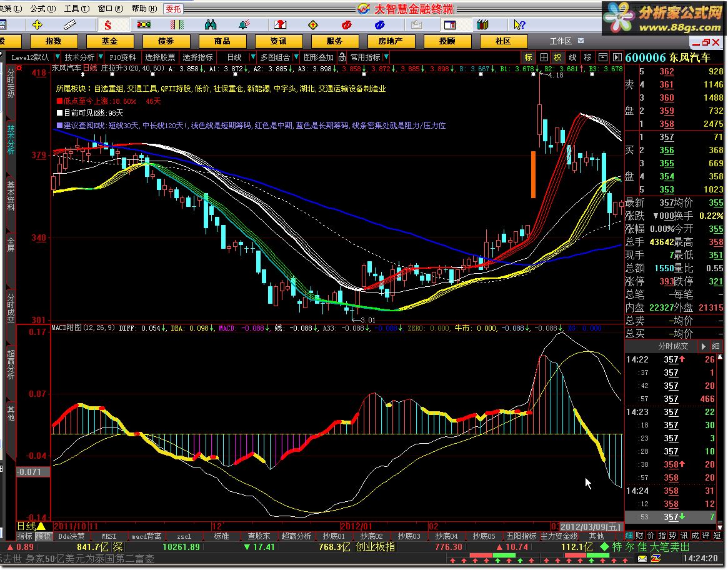This screenshot has height=570, width=728.
Task: Click the 社区 category button
Action: tap(503, 41)
